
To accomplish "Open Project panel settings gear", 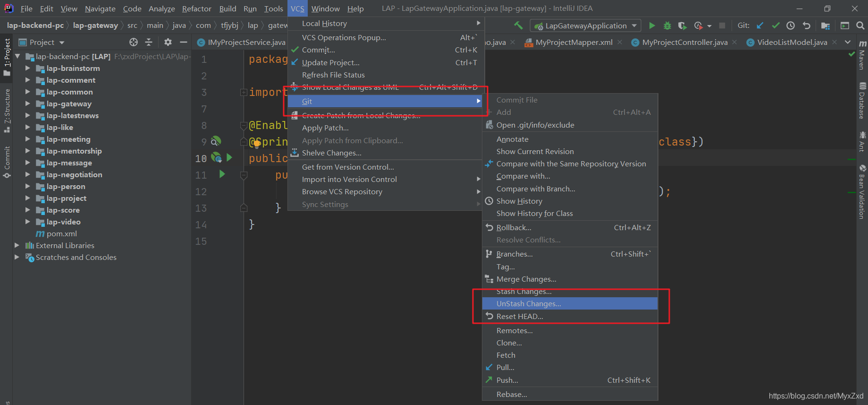I will [x=168, y=42].
